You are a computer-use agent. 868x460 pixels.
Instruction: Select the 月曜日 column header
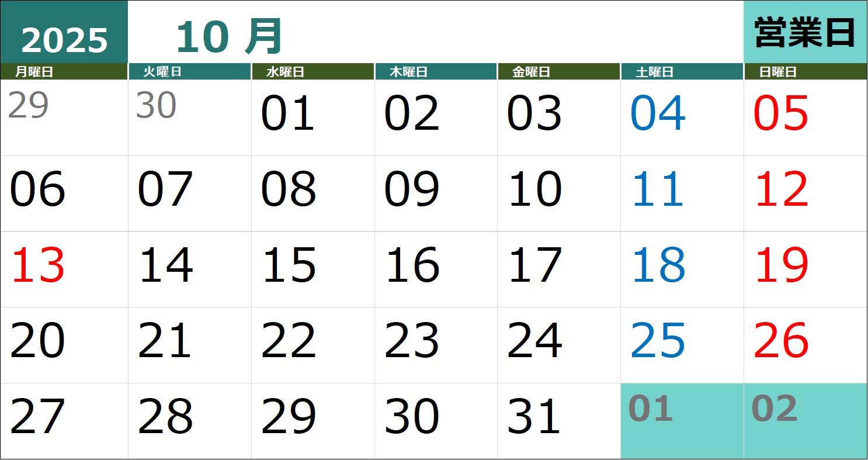pyautogui.click(x=34, y=72)
